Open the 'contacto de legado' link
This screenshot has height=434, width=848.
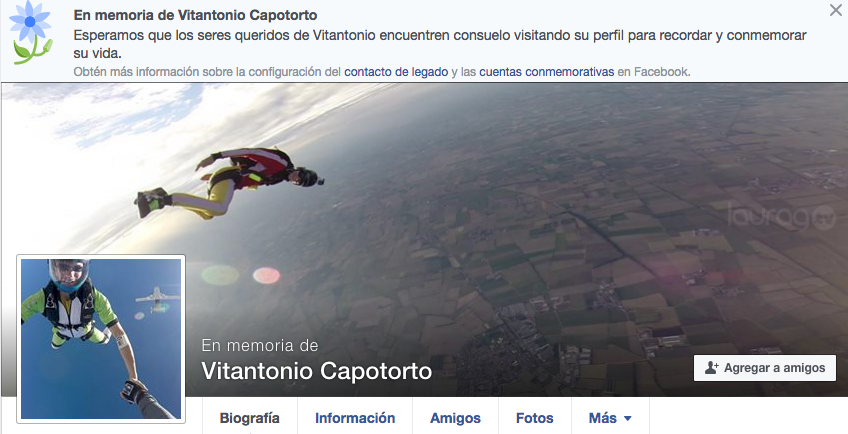[396, 71]
